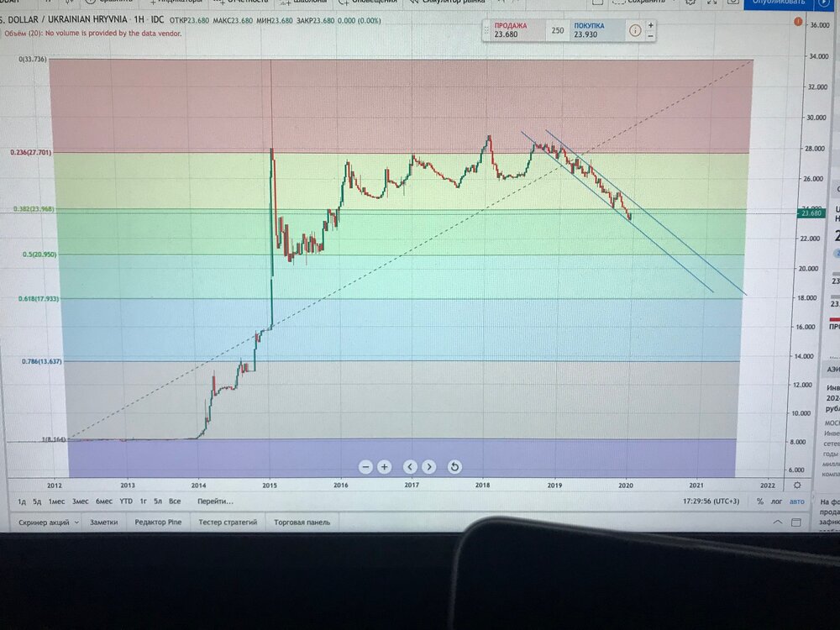Expand the bottom panel with the chevron

(777, 522)
